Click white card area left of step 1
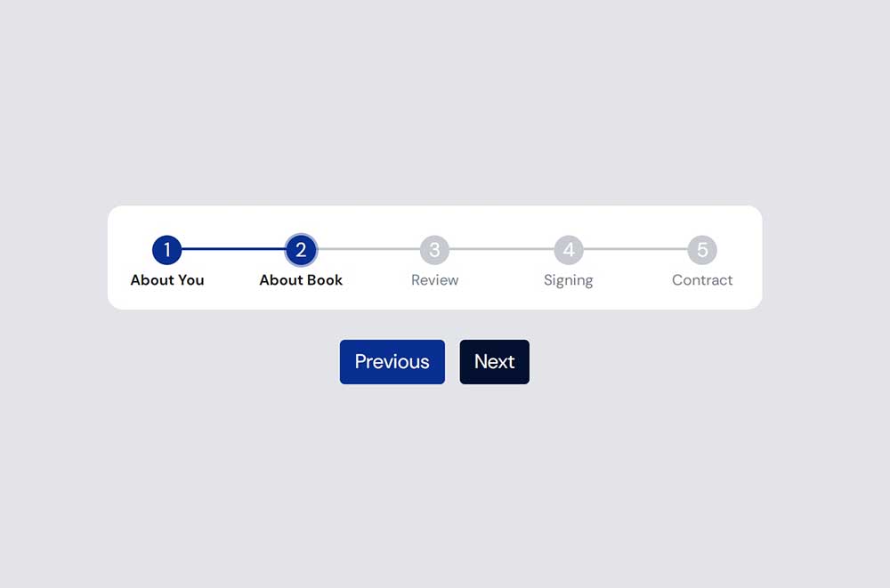Viewport: 890px width, 588px height. [127, 250]
